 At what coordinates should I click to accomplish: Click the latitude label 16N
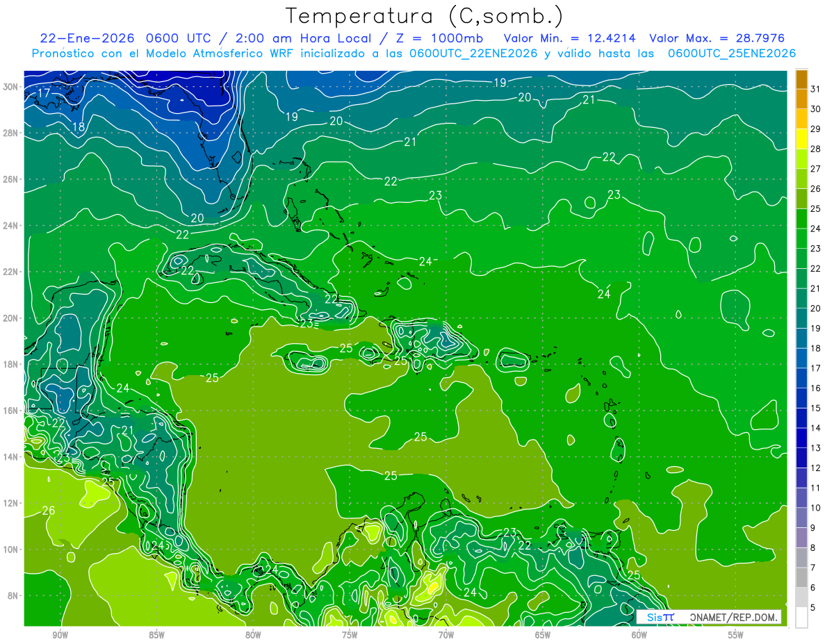coord(11,411)
